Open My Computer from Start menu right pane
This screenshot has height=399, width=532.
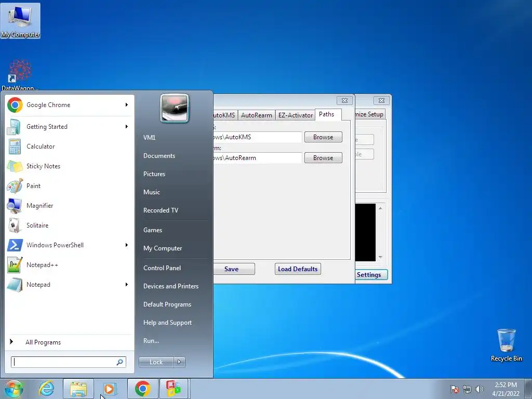[x=163, y=248]
